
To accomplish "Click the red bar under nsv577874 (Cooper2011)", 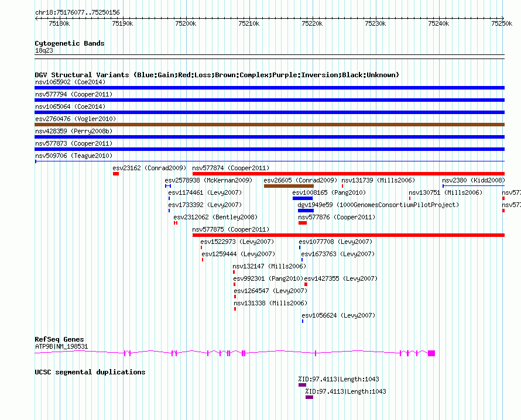I will pyautogui.click(x=348, y=174).
